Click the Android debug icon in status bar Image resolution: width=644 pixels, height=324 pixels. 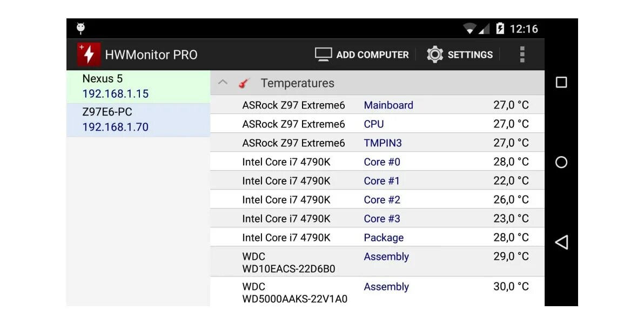pyautogui.click(x=81, y=28)
